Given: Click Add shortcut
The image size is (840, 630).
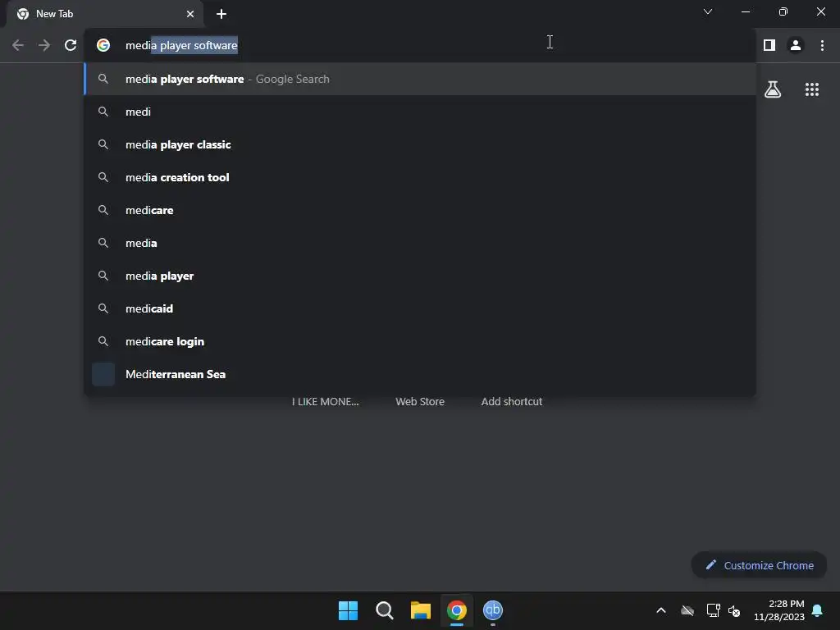Looking at the screenshot, I should click(512, 401).
